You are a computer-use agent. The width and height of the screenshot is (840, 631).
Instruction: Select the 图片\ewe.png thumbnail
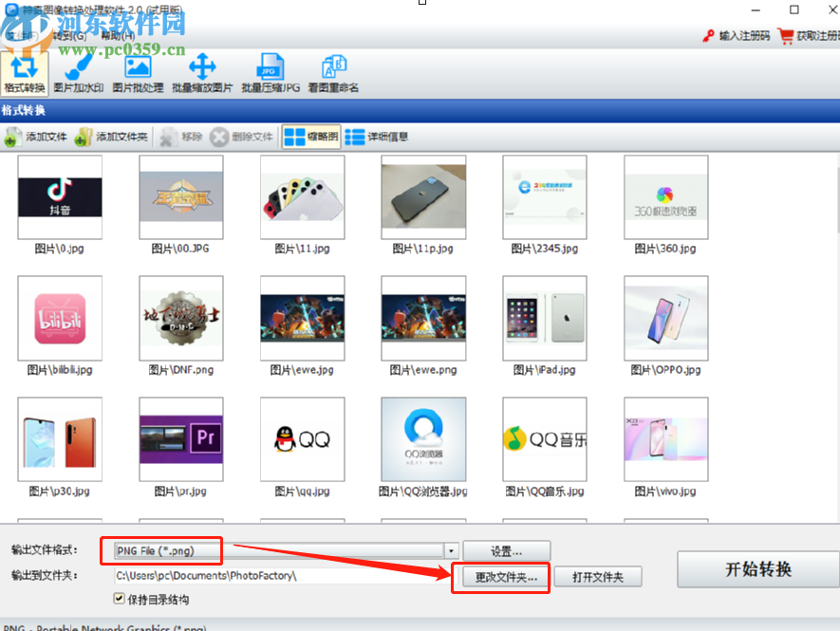pyautogui.click(x=423, y=318)
